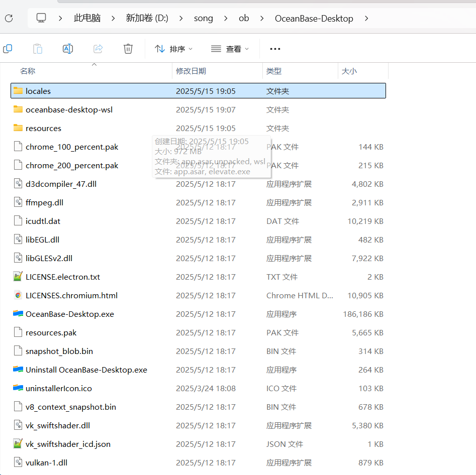Viewport: 476px width, 475px height.
Task: Click the vk_swiftshader_icd.json file icon
Action: pyautogui.click(x=18, y=444)
